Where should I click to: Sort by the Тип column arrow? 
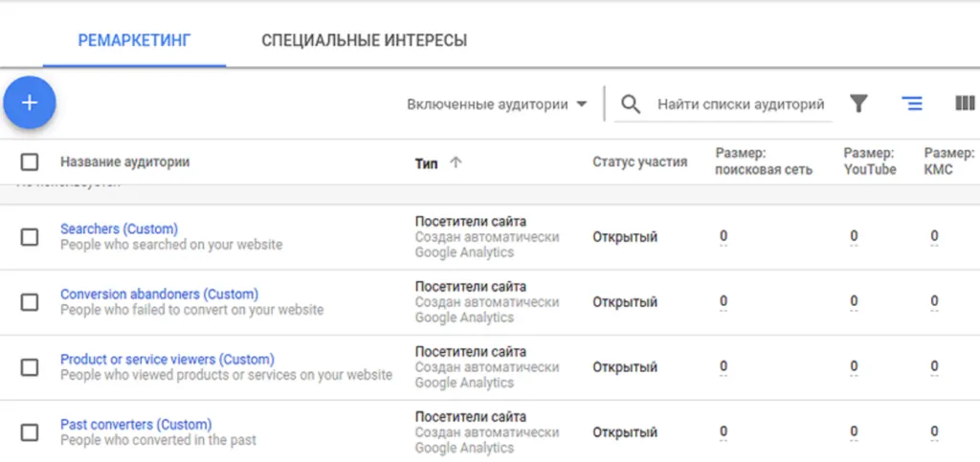[x=457, y=163]
